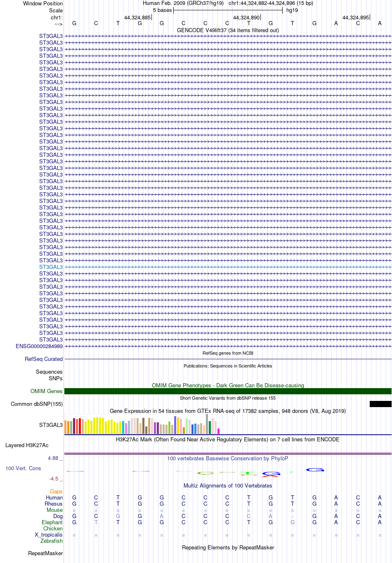Click 'Repeating Elements by RepeatMasker' title

click(228, 547)
